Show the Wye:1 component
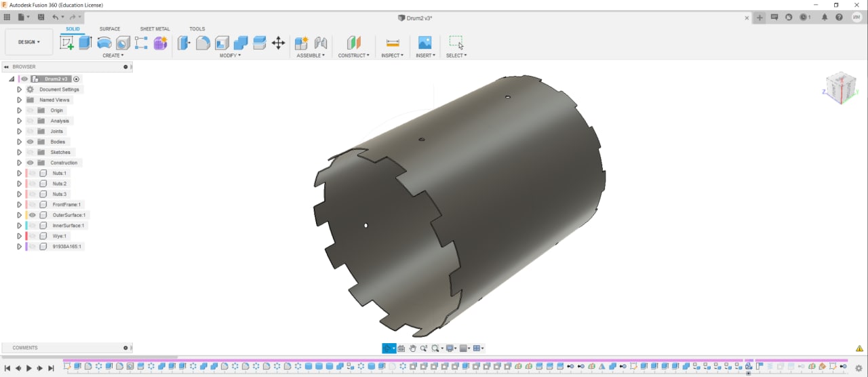This screenshot has height=377, width=868. coord(32,236)
